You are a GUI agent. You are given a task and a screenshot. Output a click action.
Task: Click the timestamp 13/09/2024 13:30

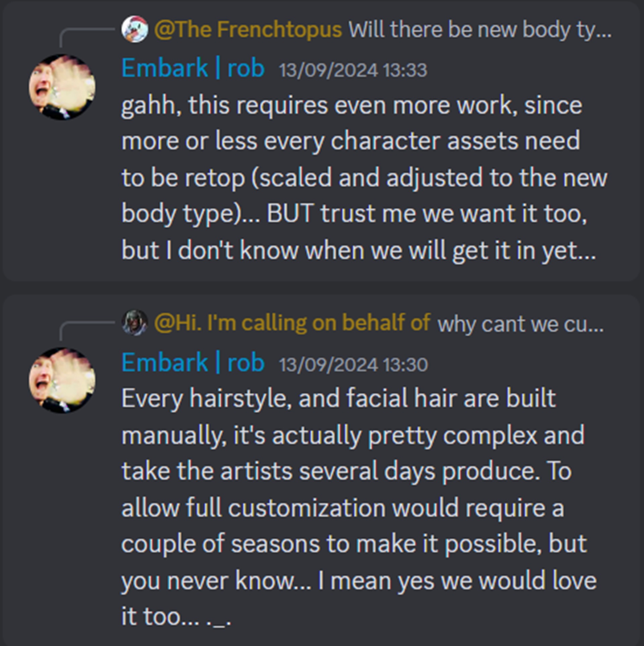click(x=354, y=365)
